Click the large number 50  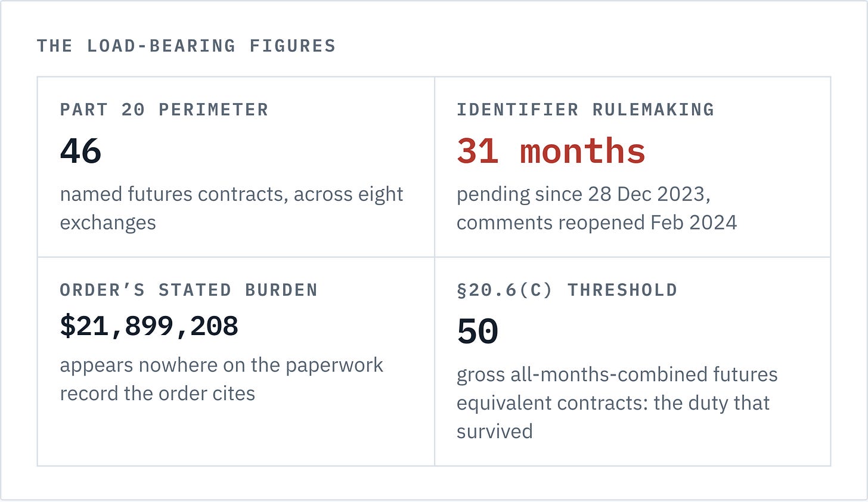478,331
